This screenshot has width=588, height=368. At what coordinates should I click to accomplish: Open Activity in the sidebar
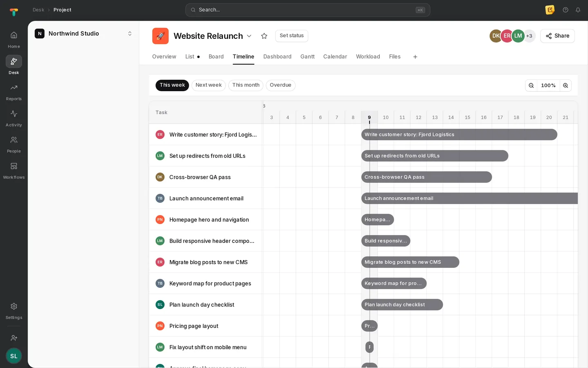point(13,119)
